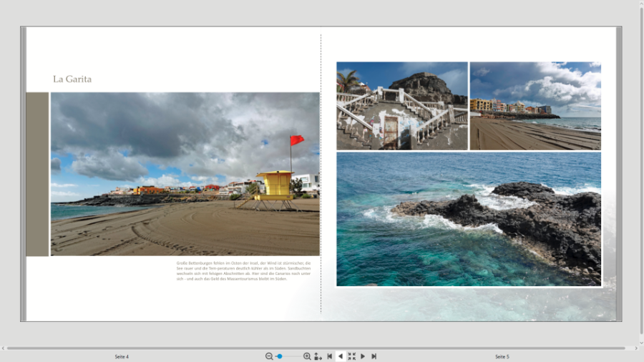
Task: Go to the next page
Action: (x=363, y=356)
